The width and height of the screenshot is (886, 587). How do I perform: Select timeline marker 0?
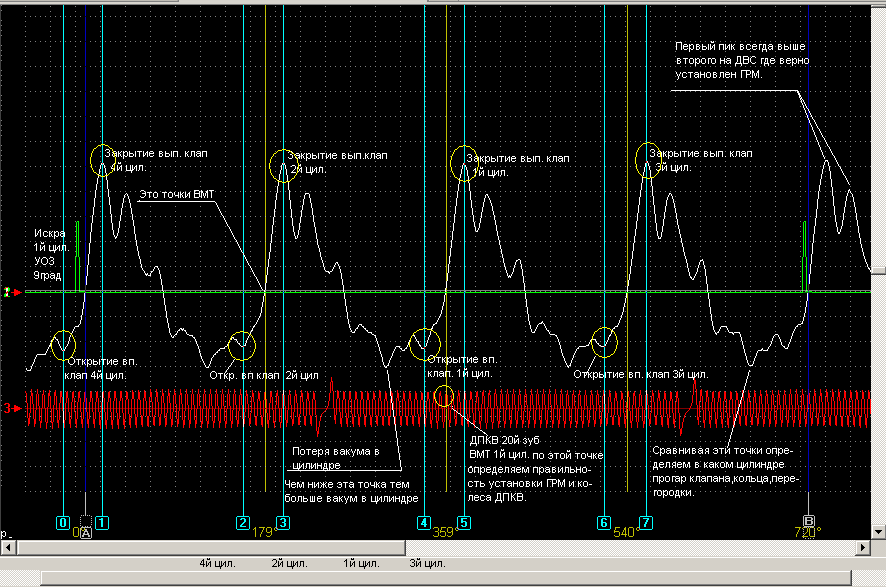click(62, 522)
